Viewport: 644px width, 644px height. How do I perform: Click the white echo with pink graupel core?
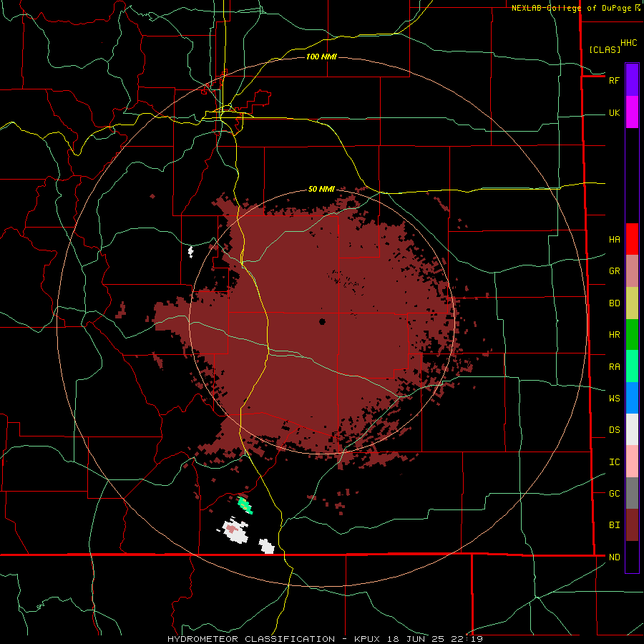(x=235, y=532)
